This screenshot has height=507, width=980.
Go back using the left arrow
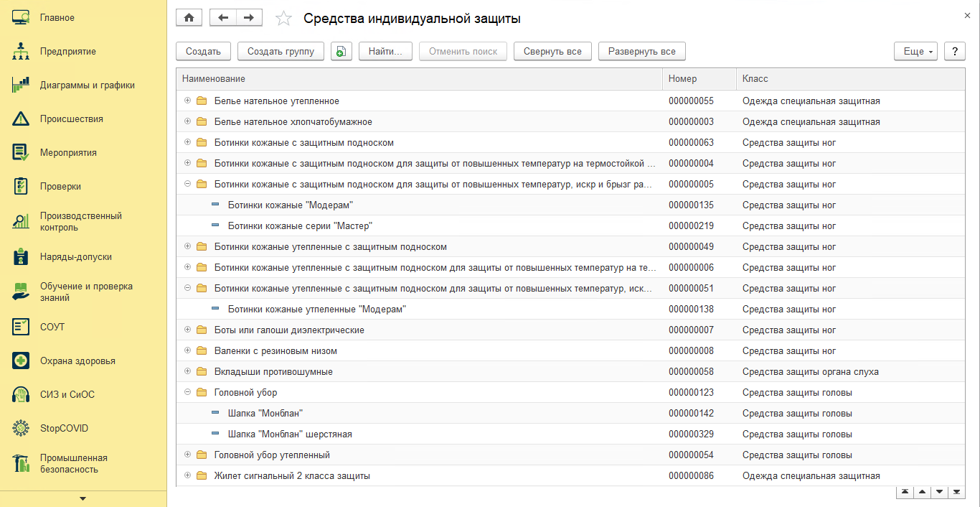click(222, 18)
